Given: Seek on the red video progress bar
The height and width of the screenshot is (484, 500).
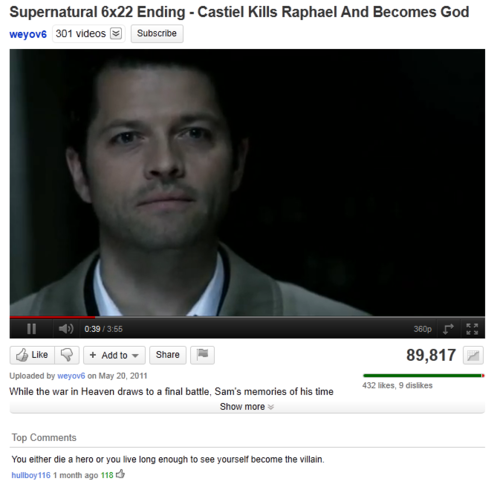Looking at the screenshot, I should coord(247,317).
